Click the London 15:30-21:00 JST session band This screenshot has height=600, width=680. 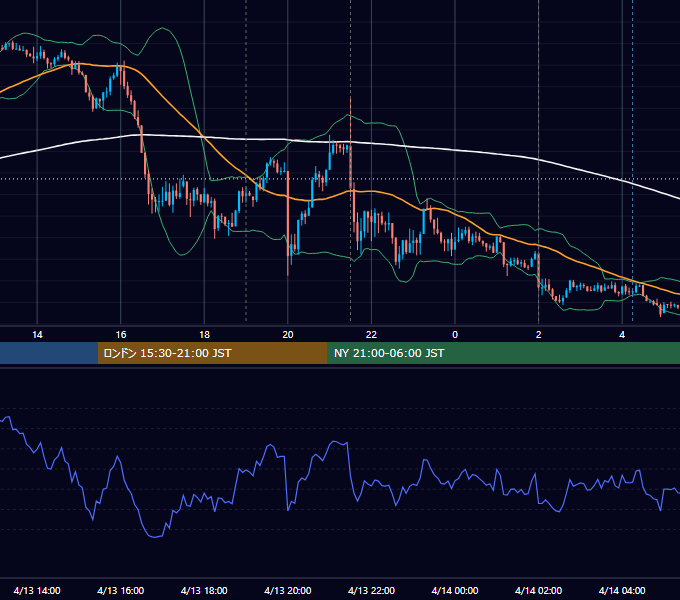(212, 353)
